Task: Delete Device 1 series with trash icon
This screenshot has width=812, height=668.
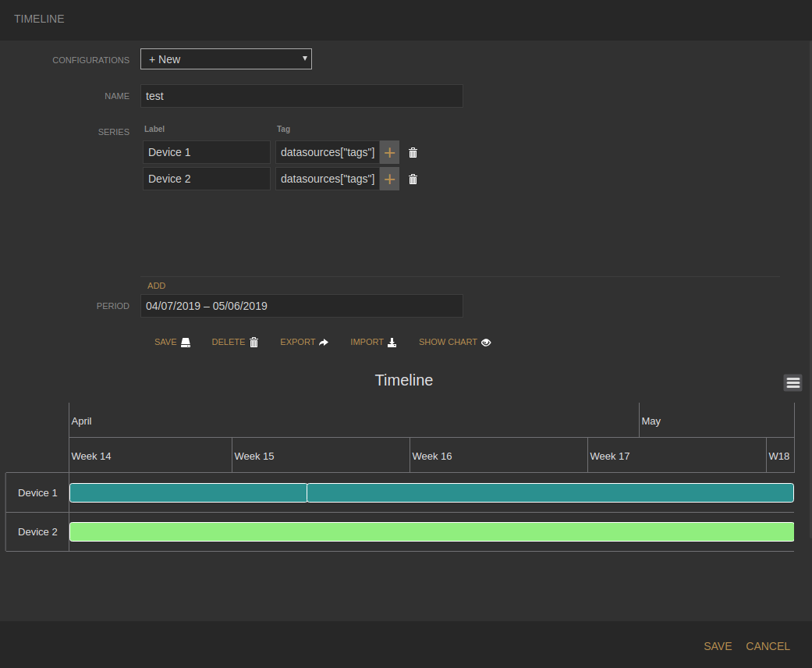Action: [x=413, y=153]
